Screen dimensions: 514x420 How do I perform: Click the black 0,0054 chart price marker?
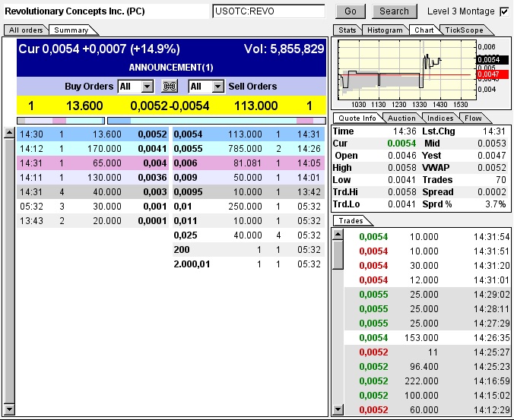tap(493, 59)
